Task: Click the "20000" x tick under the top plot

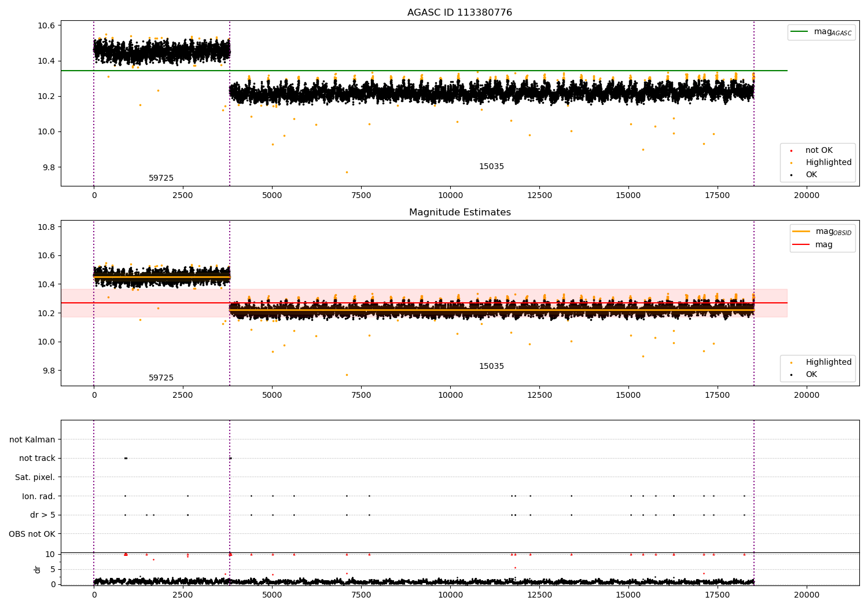Action: point(807,196)
